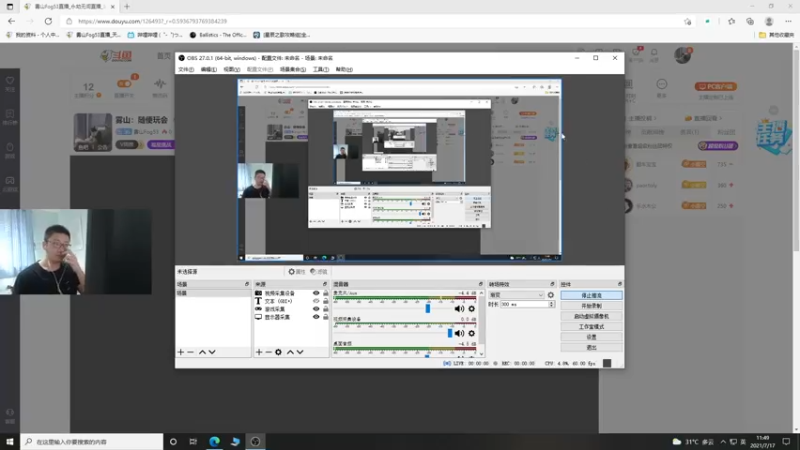Adjust the 麦克风/Aux volume slider handle

tap(428, 308)
